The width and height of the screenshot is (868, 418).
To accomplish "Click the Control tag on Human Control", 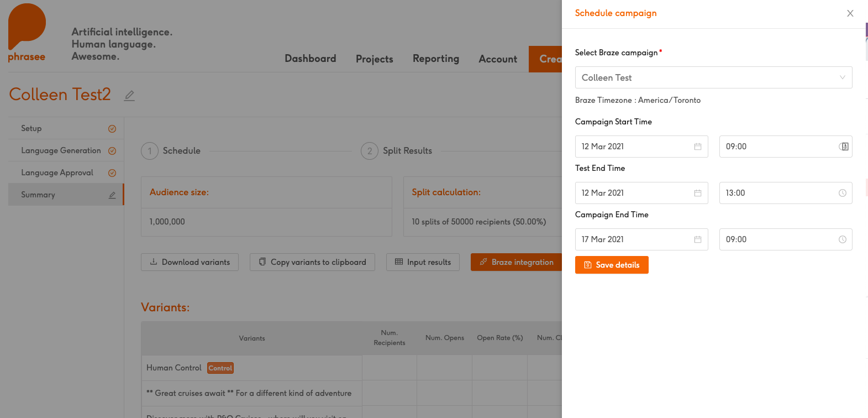I will coord(220,368).
